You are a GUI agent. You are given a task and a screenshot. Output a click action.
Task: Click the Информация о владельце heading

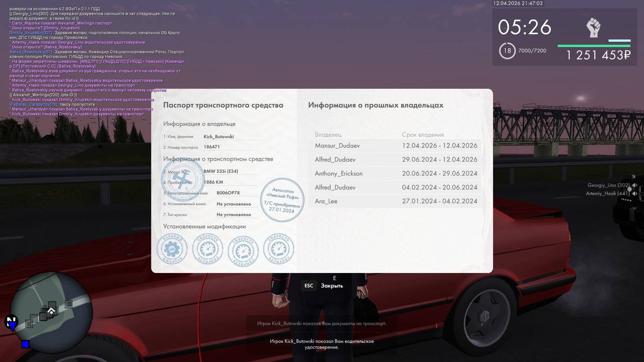pos(199,124)
